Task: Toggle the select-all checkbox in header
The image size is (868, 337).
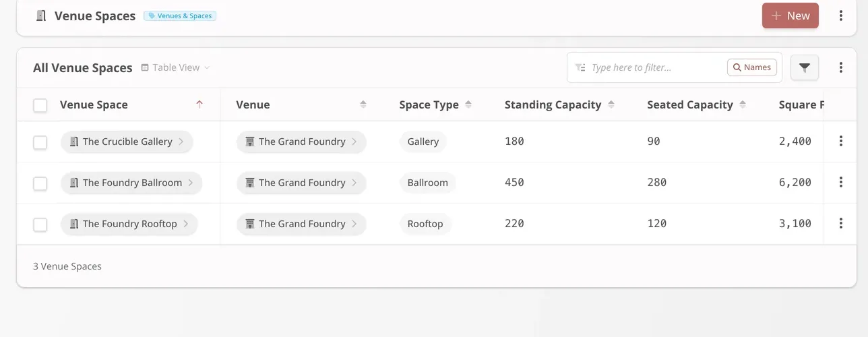Action: pos(40,105)
